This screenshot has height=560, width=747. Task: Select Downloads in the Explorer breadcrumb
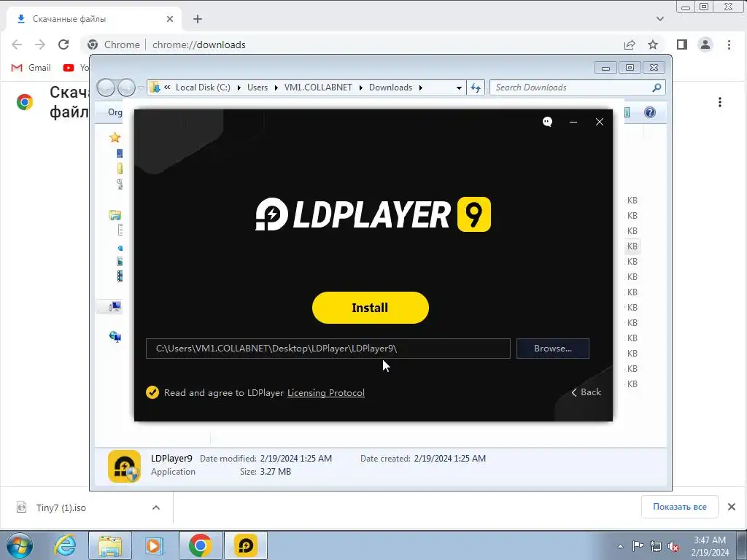pyautogui.click(x=390, y=87)
